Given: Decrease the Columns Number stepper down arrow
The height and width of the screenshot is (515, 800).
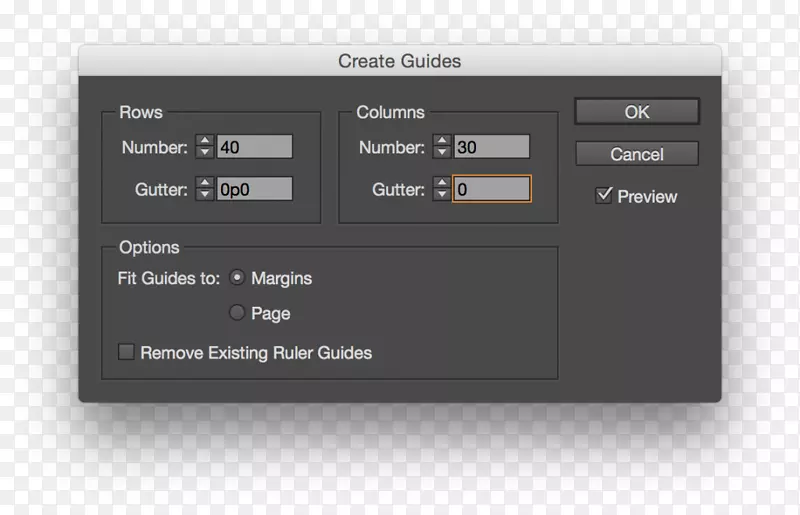Looking at the screenshot, I should click(x=442, y=153).
